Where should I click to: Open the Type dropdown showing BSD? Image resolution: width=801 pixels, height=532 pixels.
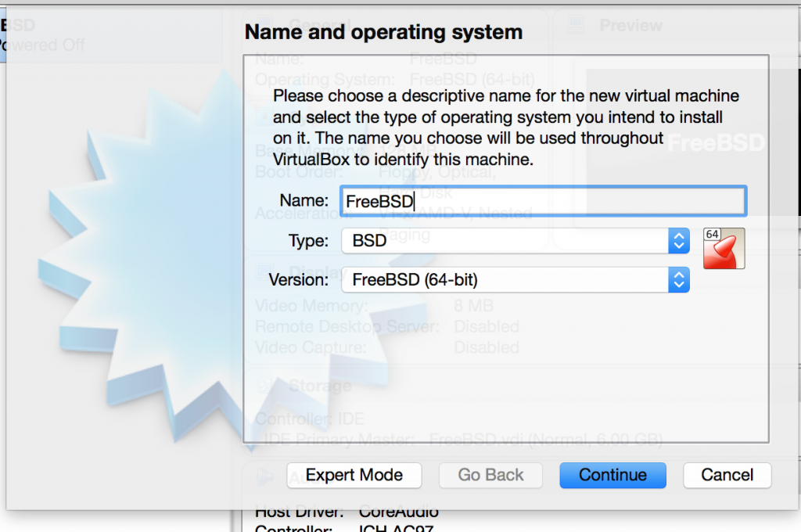(x=505, y=241)
